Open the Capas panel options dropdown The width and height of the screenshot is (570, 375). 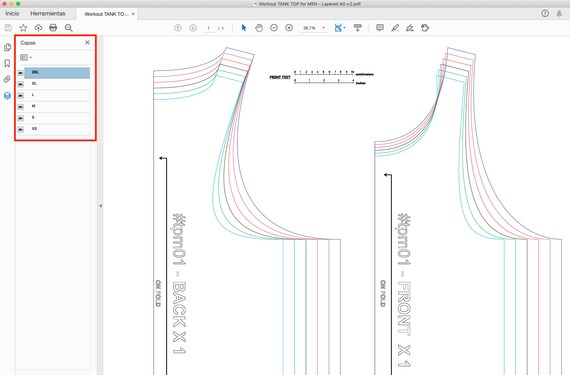coord(26,57)
